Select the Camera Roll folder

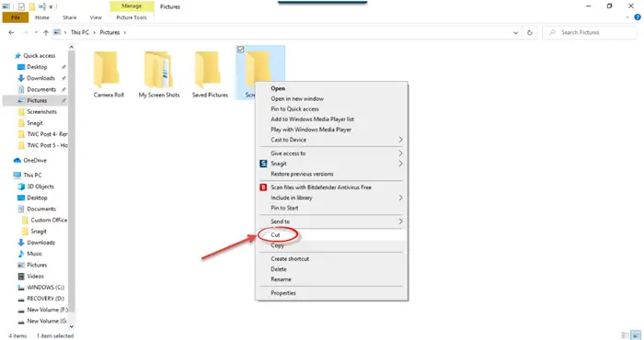109,74
